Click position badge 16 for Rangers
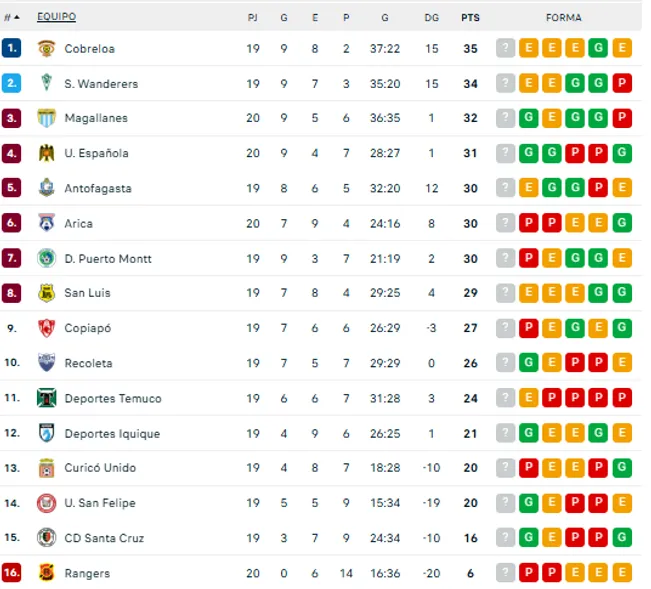The image size is (651, 589). pyautogui.click(x=11, y=573)
